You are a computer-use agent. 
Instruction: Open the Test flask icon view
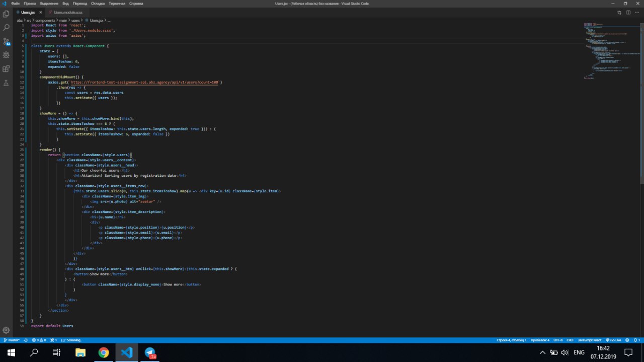coord(6,83)
